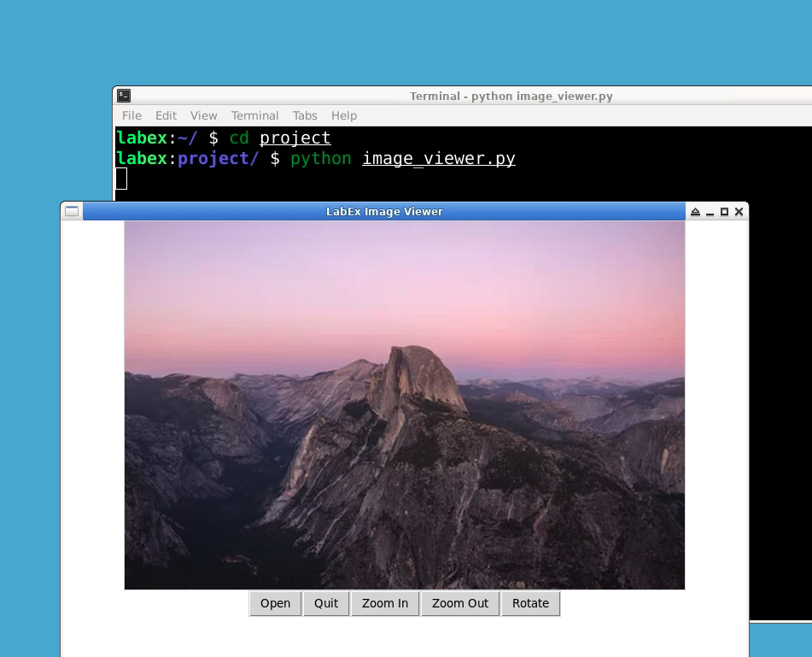Zoom Out of the photo
The height and width of the screenshot is (657, 812).
tap(460, 603)
